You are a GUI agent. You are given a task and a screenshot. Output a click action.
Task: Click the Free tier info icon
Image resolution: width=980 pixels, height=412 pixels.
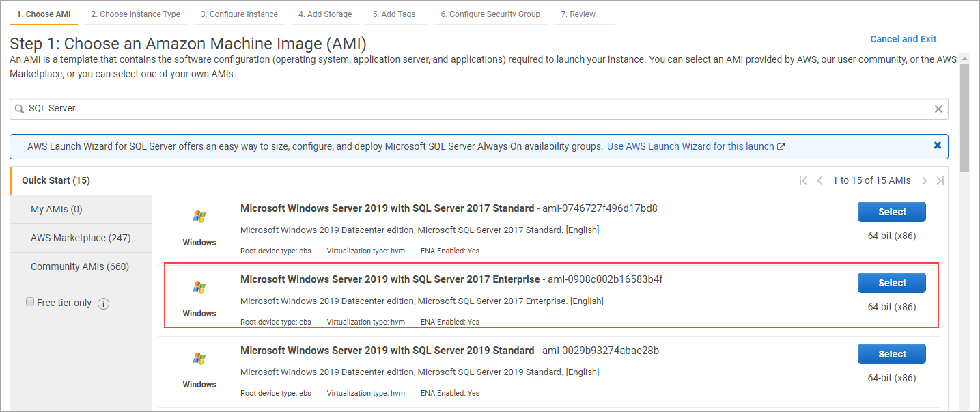(x=104, y=303)
